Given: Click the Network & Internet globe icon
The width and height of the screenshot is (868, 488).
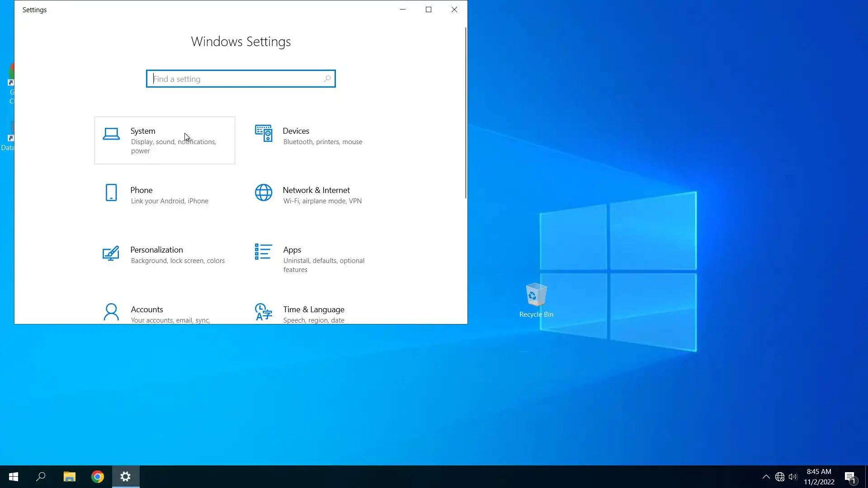Looking at the screenshot, I should tap(264, 193).
